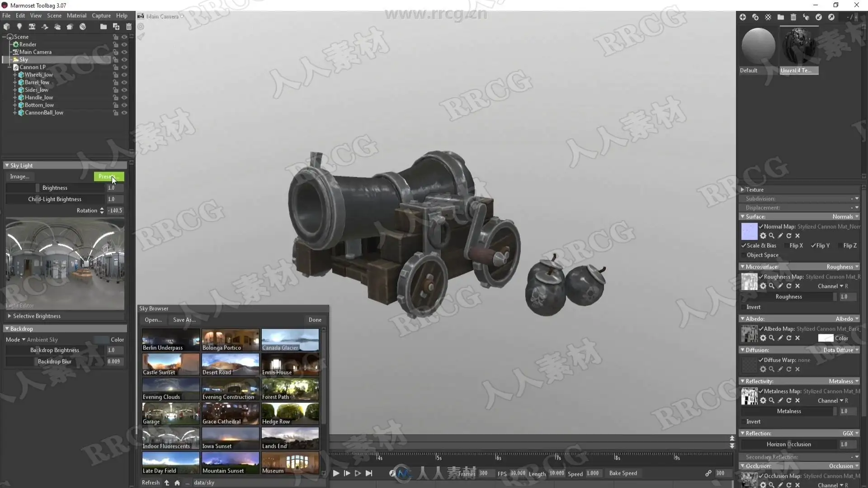The height and width of the screenshot is (488, 868).
Task: Open the Material menu
Action: [x=76, y=15]
